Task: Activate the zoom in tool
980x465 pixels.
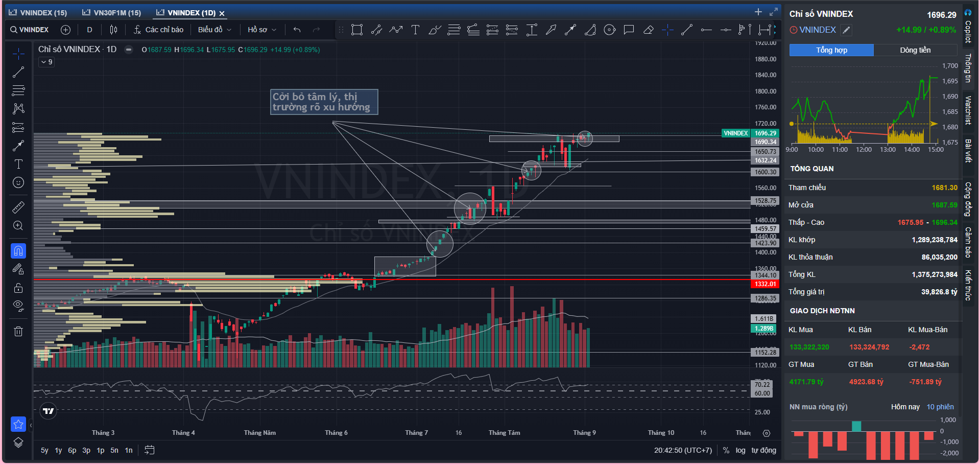Action: 18,225
